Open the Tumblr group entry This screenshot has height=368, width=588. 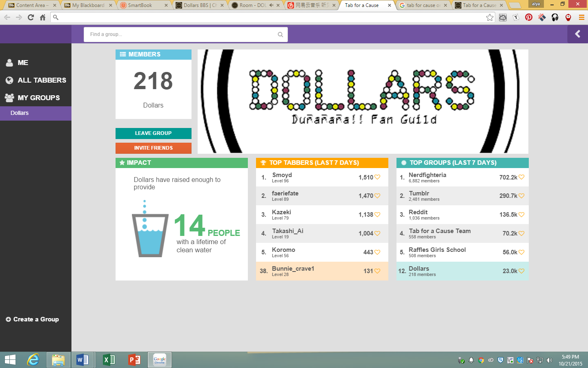pos(463,196)
